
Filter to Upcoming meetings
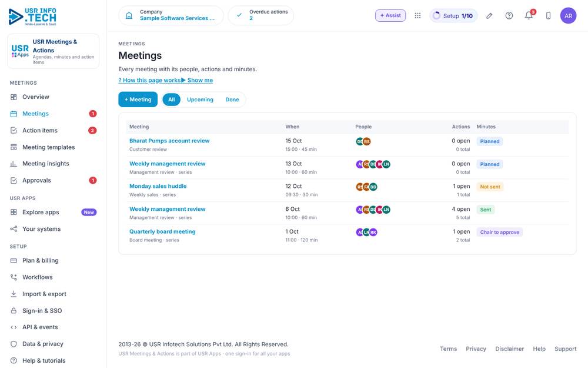pos(200,100)
